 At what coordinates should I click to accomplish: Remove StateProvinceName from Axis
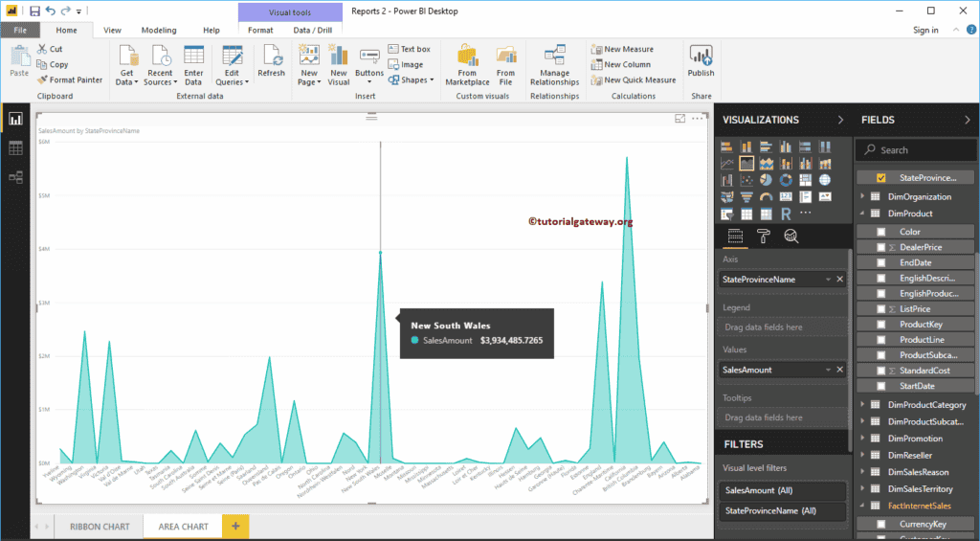click(840, 280)
